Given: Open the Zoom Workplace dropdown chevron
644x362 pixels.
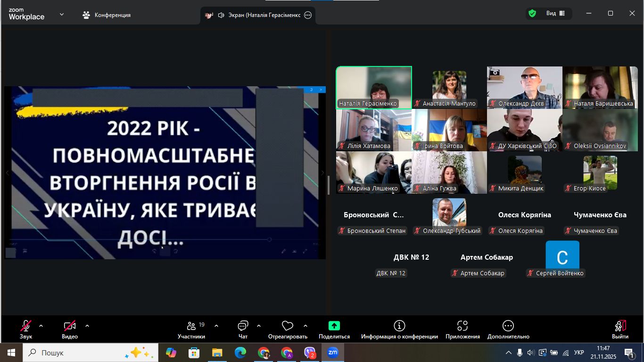Looking at the screenshot, I should pyautogui.click(x=62, y=15).
